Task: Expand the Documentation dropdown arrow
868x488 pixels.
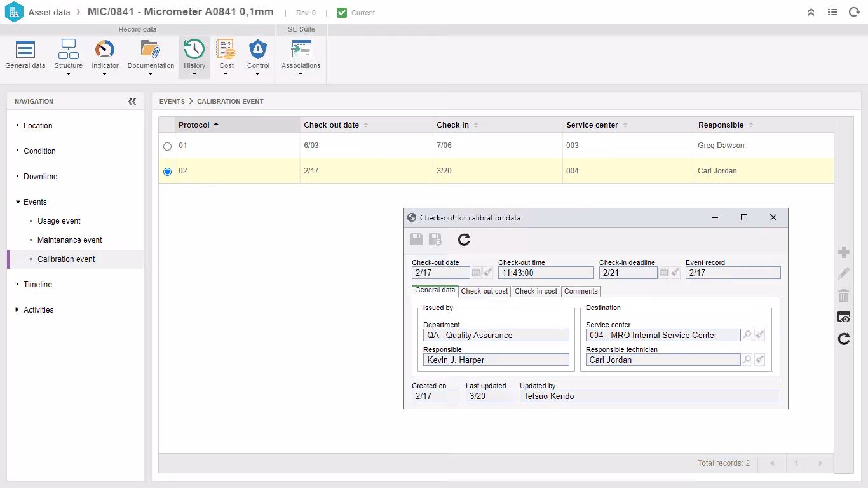Action: click(x=151, y=74)
